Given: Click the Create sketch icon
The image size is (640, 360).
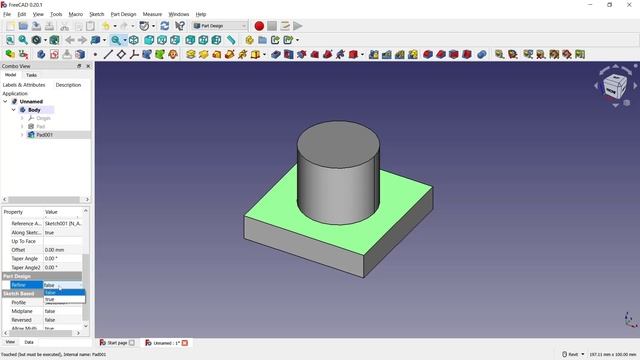Looking at the screenshot, I should 54,54.
